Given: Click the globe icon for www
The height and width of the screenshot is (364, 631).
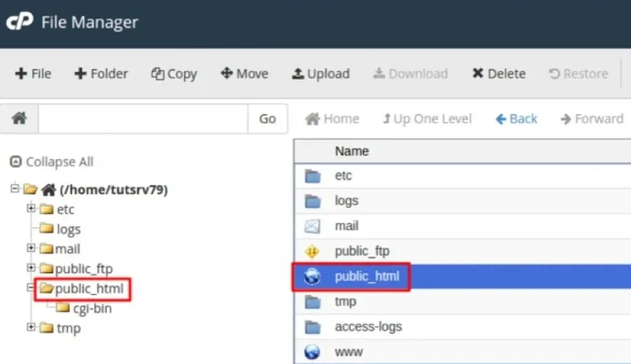Looking at the screenshot, I should click(312, 352).
